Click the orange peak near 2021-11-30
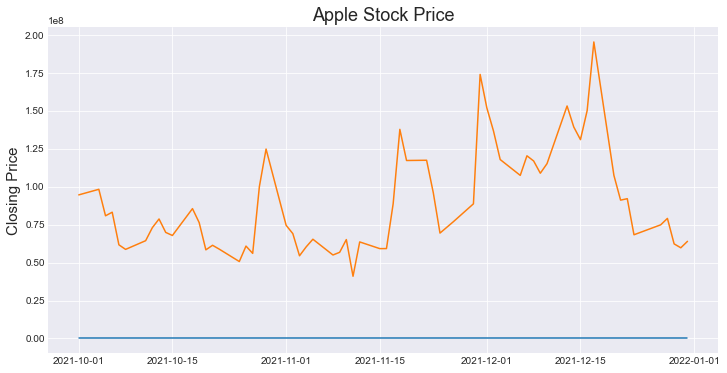Viewport: 727px width, 373px height. 480,75
